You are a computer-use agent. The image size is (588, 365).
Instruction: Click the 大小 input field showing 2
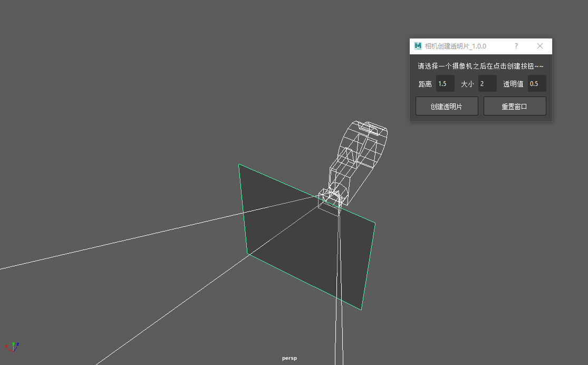(x=487, y=84)
